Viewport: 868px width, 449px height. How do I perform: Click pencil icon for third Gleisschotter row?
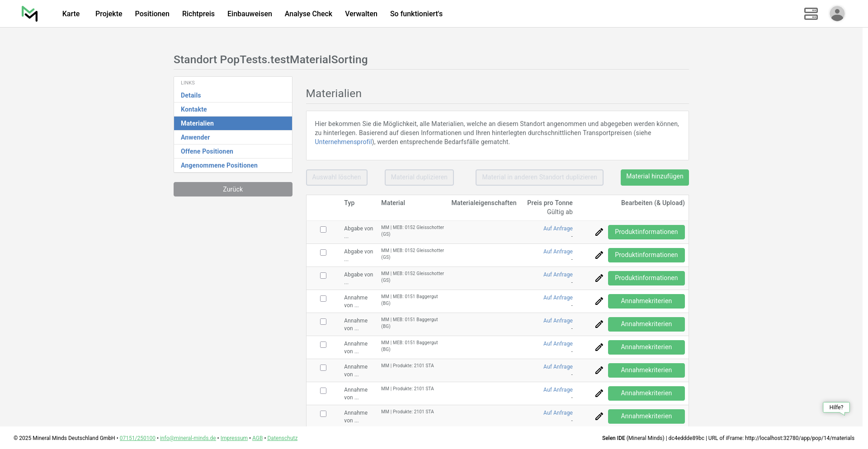[x=599, y=278]
